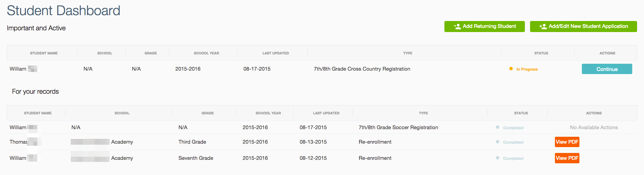View PDF for William's Seventh Grade Re-enrollment
This screenshot has width=644, height=175.
567,158
